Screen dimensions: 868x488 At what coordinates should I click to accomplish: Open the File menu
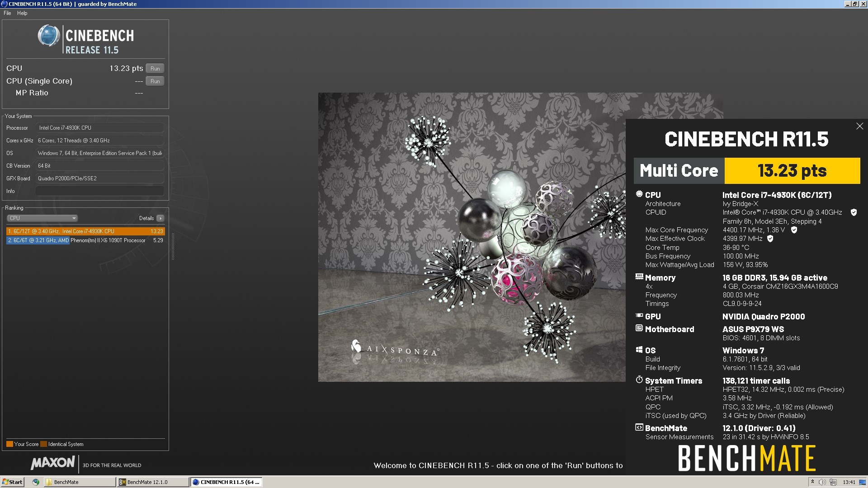(x=7, y=13)
